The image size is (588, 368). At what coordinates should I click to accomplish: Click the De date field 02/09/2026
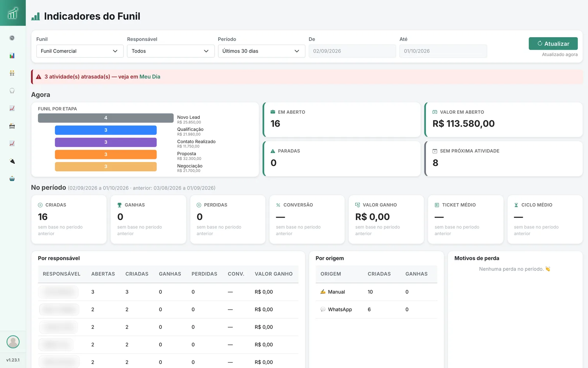(352, 51)
